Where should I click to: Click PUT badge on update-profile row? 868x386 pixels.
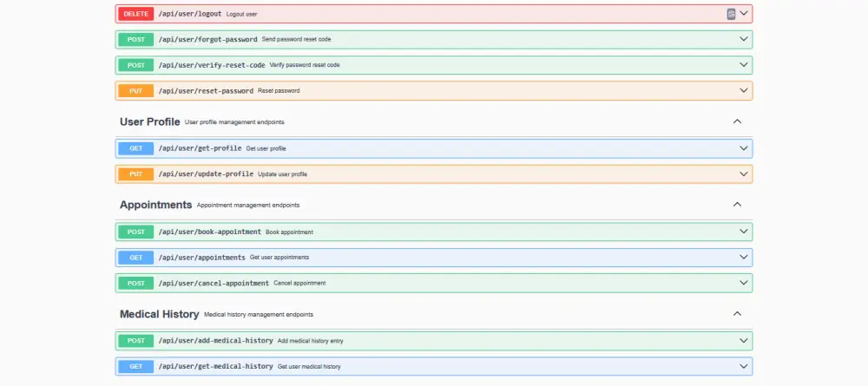tap(135, 174)
